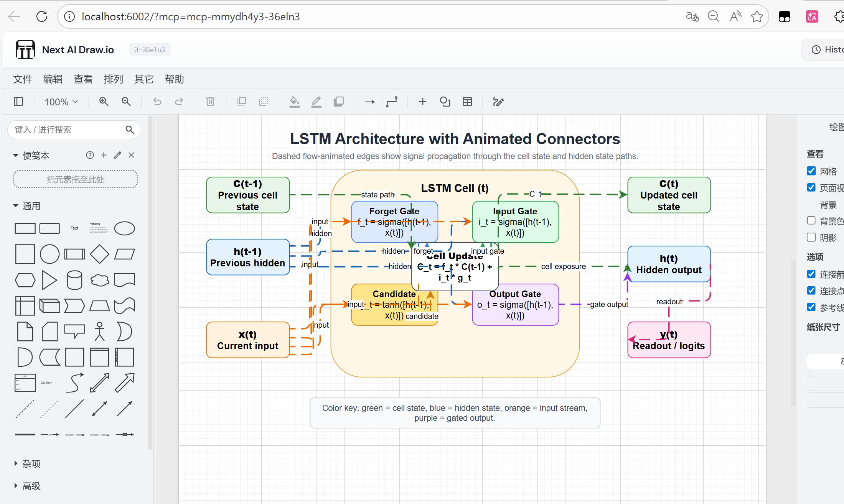
Task: Click the waypoint connector style icon
Action: click(x=392, y=102)
